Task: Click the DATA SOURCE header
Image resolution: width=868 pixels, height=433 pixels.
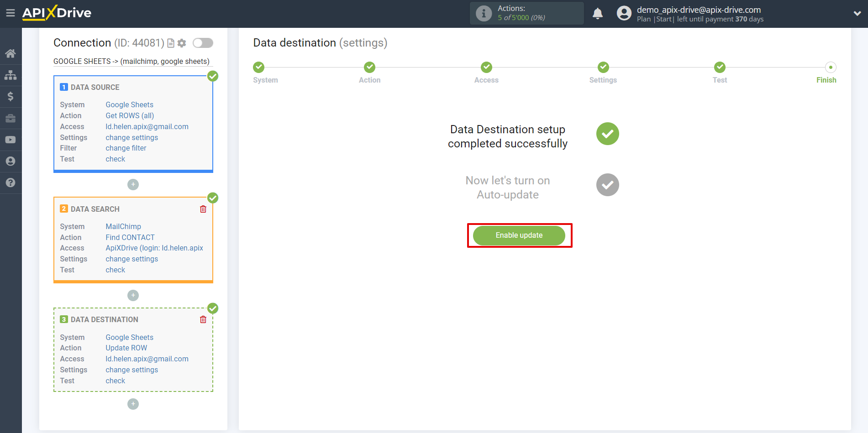Action: point(95,87)
